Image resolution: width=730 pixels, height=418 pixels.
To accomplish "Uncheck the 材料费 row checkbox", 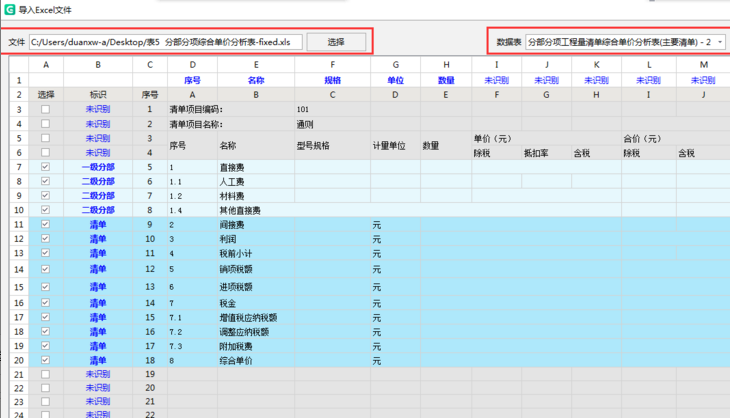I will coord(45,196).
